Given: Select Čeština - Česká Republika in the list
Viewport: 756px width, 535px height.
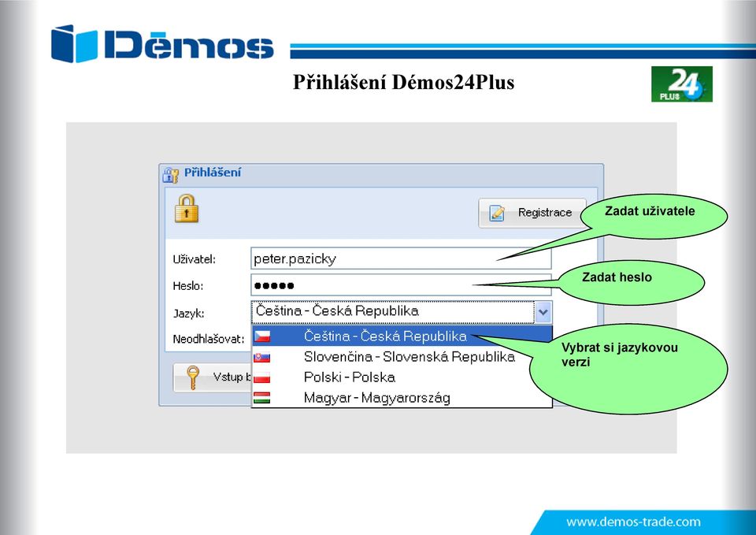Looking at the screenshot, I should (x=402, y=336).
